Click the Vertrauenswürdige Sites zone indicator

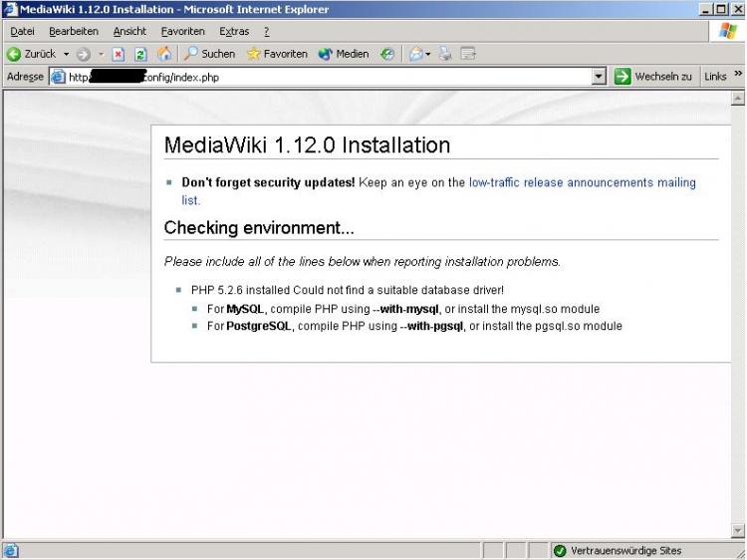(x=620, y=551)
